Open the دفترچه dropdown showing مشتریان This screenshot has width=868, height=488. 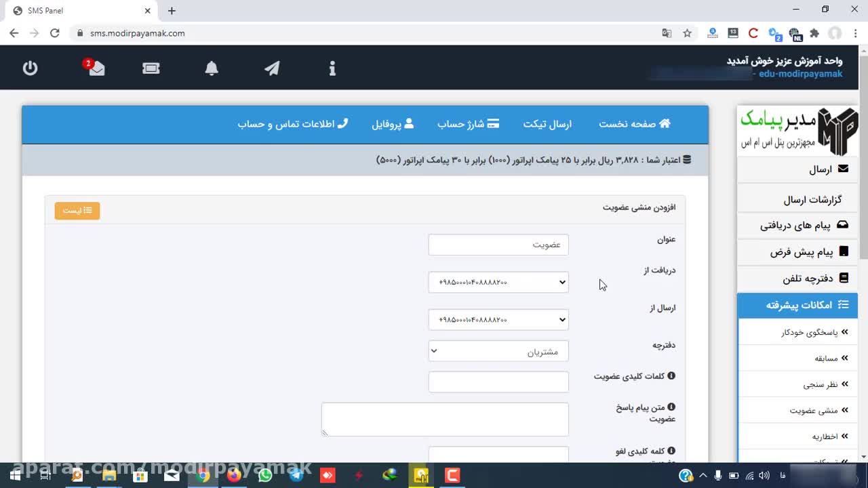coord(498,351)
